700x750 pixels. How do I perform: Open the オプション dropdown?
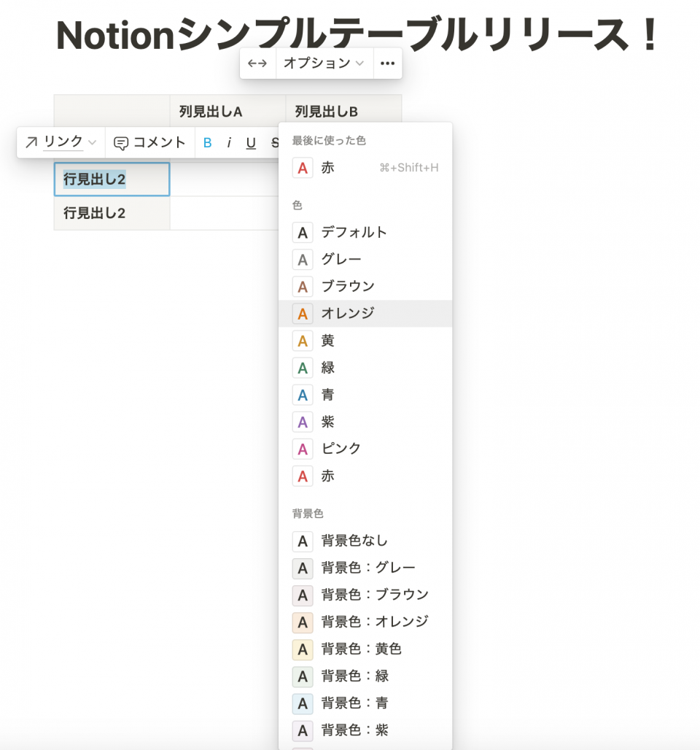point(323,63)
